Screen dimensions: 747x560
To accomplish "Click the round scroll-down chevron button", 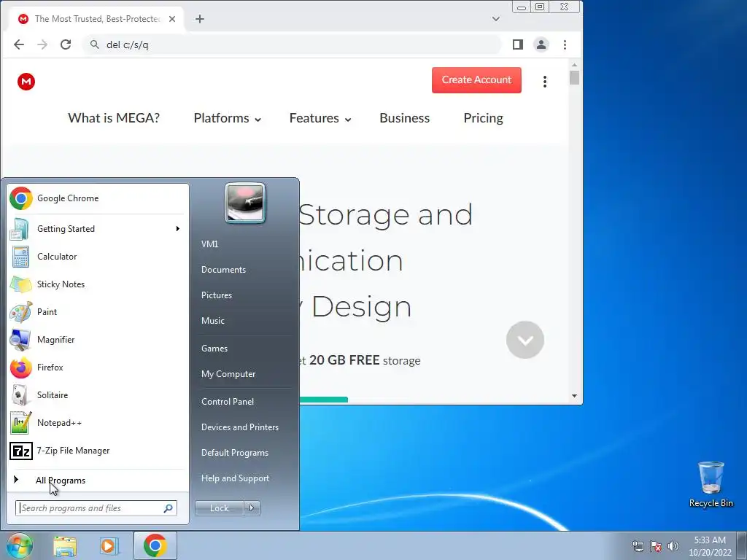I will (525, 340).
